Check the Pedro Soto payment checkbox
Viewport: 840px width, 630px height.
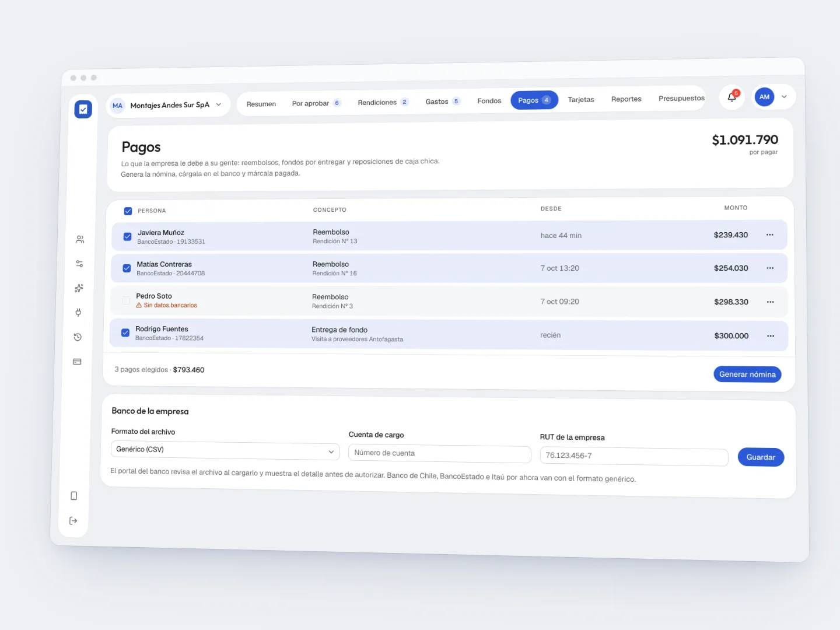(126, 300)
